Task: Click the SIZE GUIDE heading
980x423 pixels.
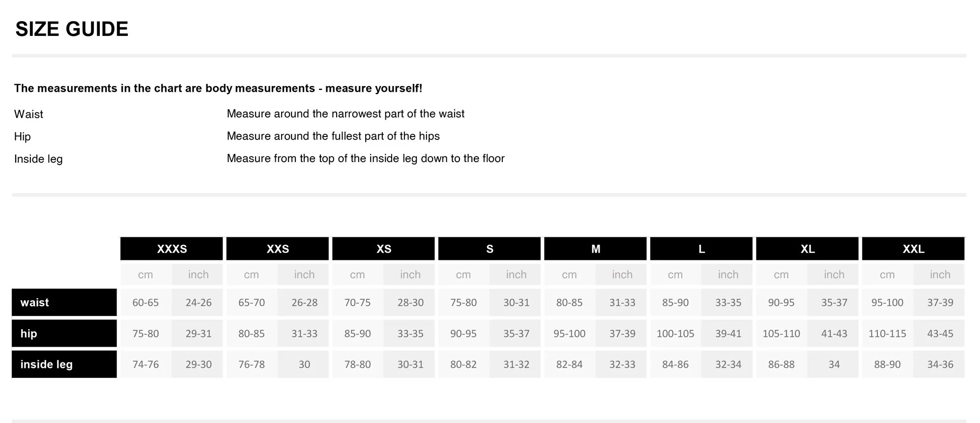Action: pyautogui.click(x=72, y=29)
